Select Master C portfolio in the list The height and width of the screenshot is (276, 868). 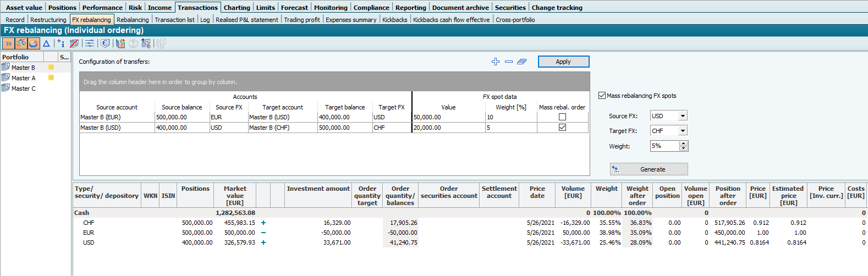[x=23, y=89]
